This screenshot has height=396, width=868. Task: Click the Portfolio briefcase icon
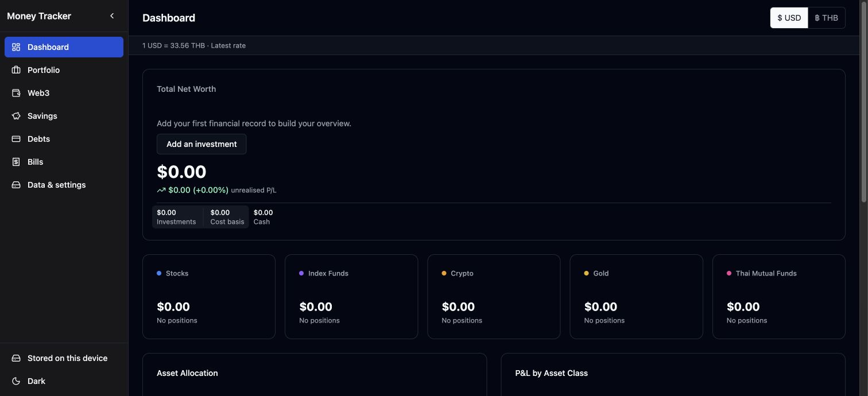pyautogui.click(x=16, y=70)
